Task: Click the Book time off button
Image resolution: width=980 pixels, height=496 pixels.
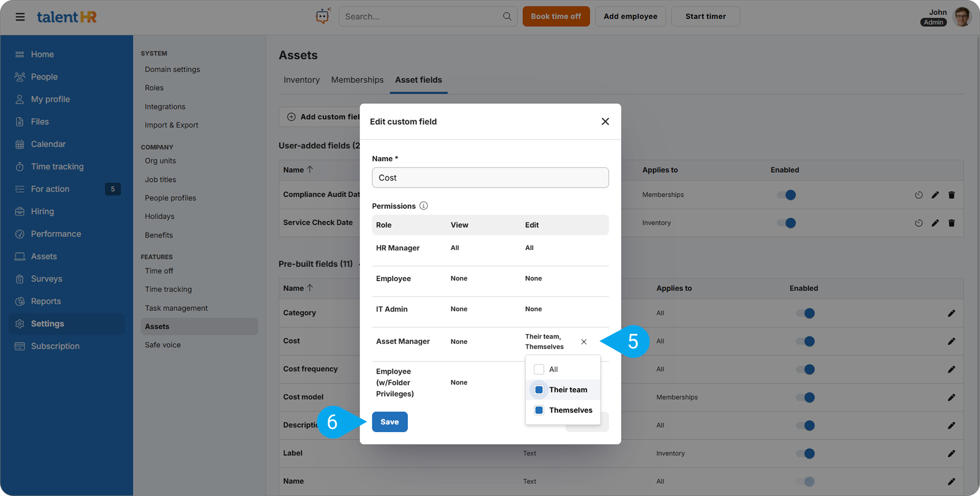Action: (x=556, y=16)
